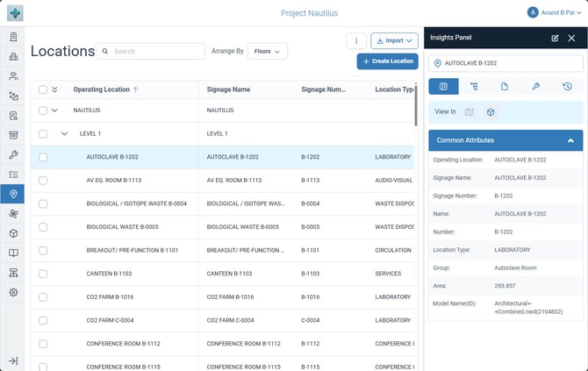Check the AUTOCLAVE B-1202 row checkbox
Viewport: 588px width, 371px height.
pyautogui.click(x=43, y=157)
